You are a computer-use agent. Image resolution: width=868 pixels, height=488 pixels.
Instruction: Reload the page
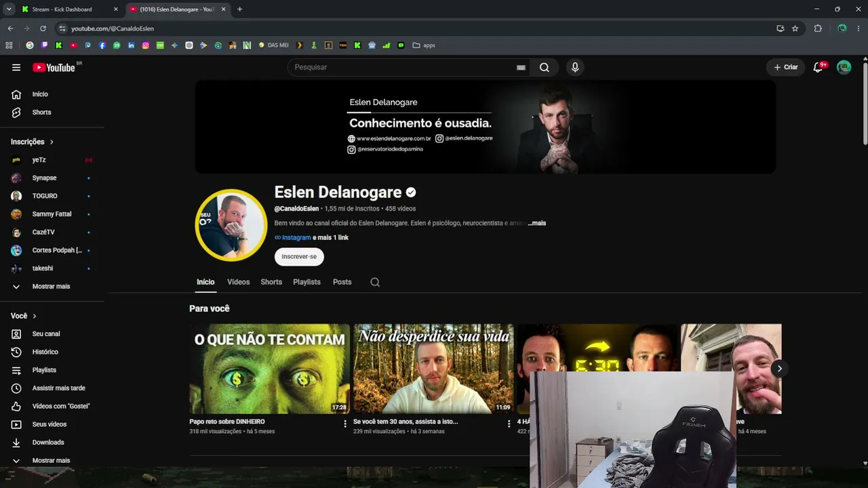coord(43,28)
